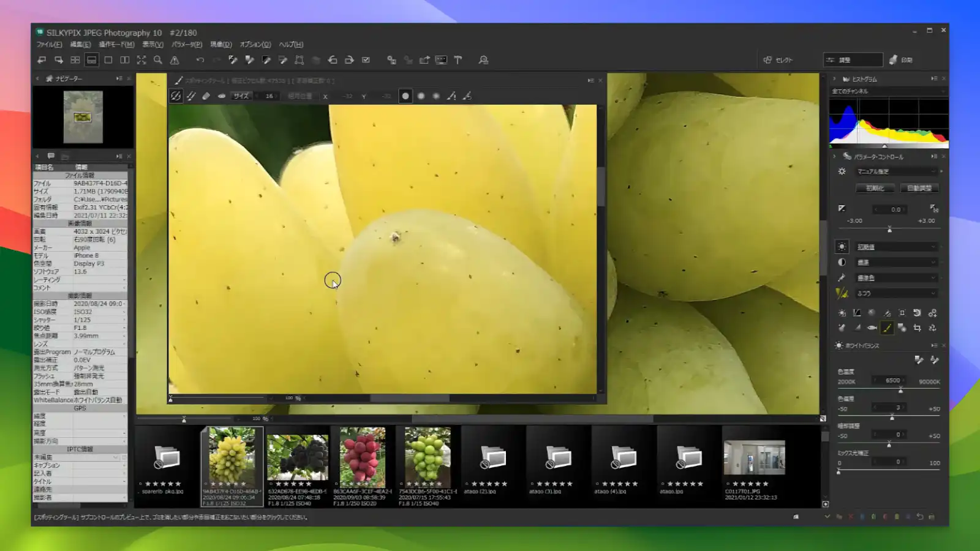Viewport: 980px width, 551px height.
Task: Click the text T icon in toolbar
Action: [x=458, y=60]
